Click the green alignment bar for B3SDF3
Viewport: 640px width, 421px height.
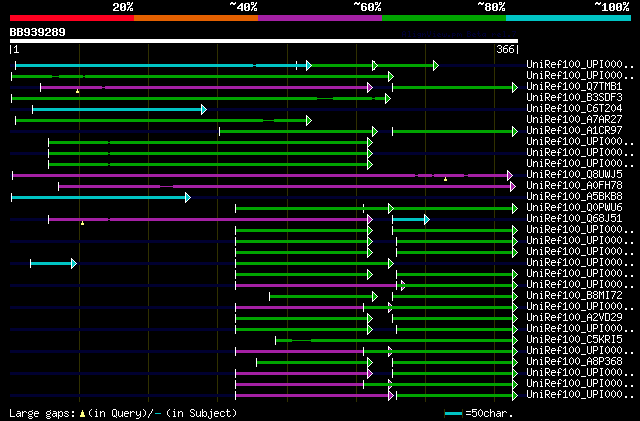[198, 98]
